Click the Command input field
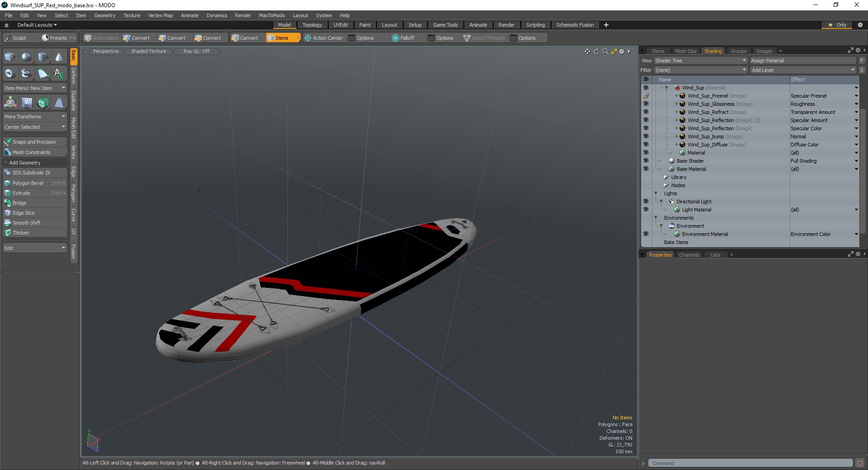868x470 pixels. click(x=750, y=463)
